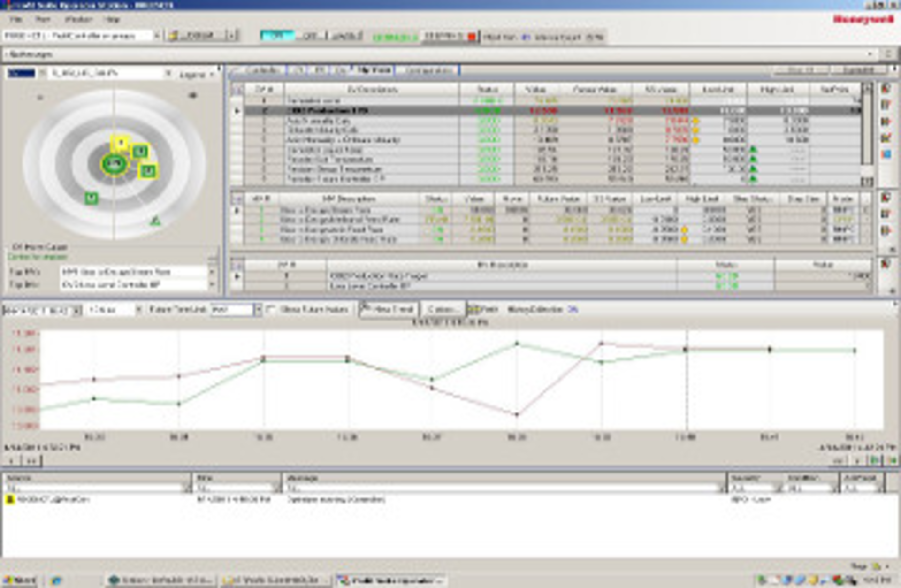This screenshot has width=901, height=588.
Task: Click top icon beside the MV table
Action: point(886,198)
